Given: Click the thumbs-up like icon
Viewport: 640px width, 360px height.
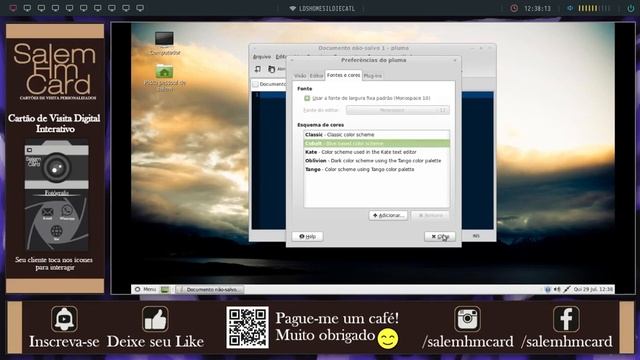Looking at the screenshot, I should pyautogui.click(x=155, y=319).
